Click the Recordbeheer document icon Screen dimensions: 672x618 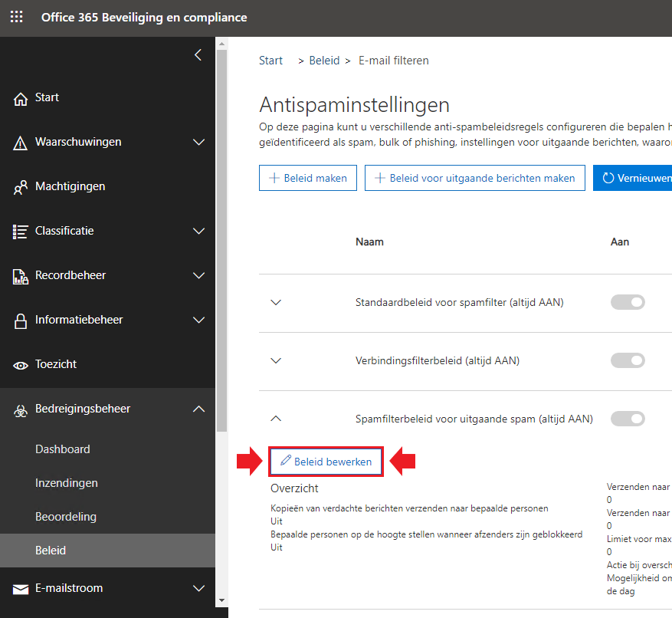coord(20,277)
